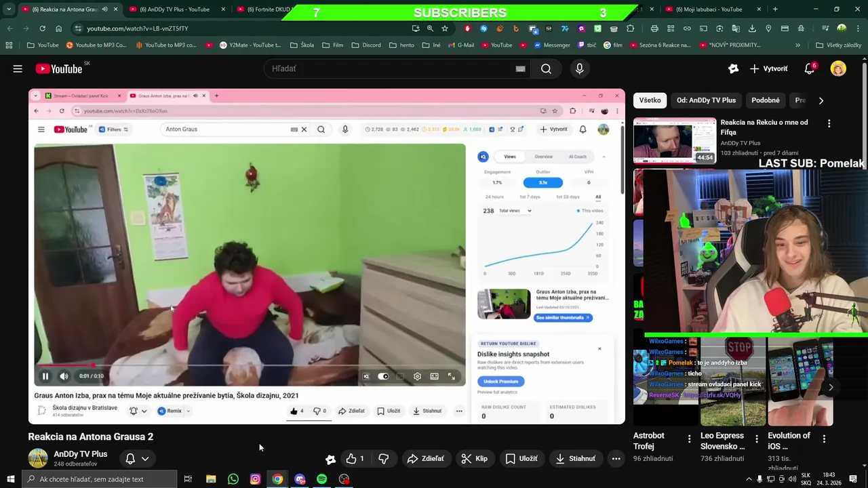
Task: Open the Evolution of iOS video title
Action: (x=789, y=441)
